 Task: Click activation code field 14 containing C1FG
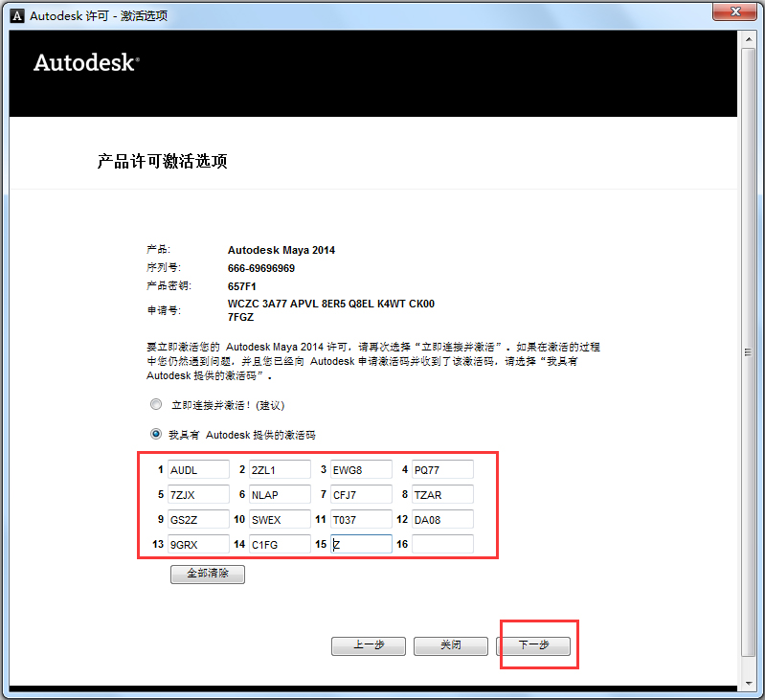pyautogui.click(x=280, y=544)
